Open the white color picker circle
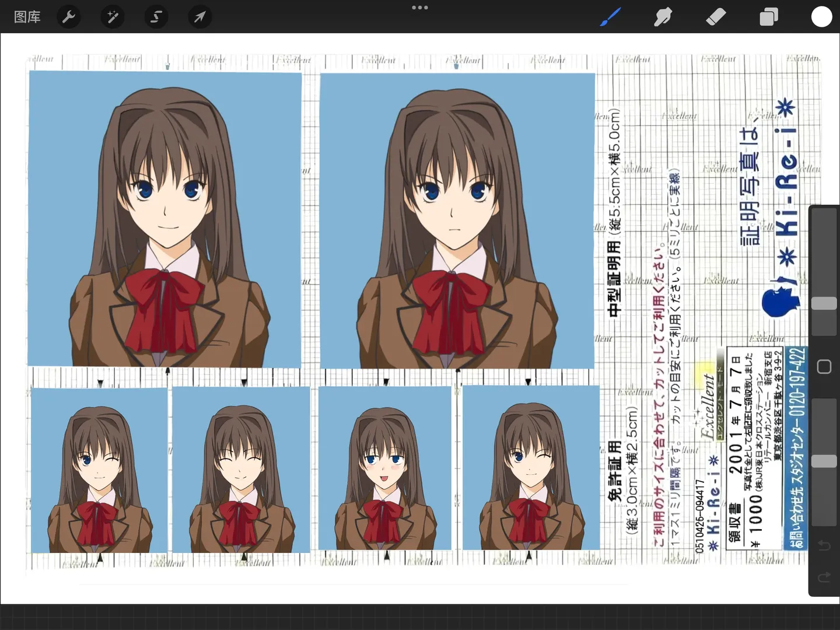 [821, 17]
